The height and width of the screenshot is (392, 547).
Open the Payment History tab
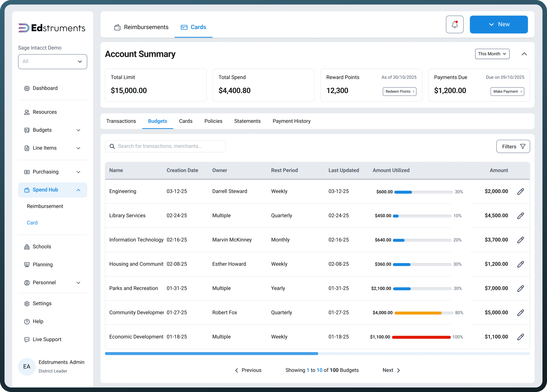pos(291,121)
